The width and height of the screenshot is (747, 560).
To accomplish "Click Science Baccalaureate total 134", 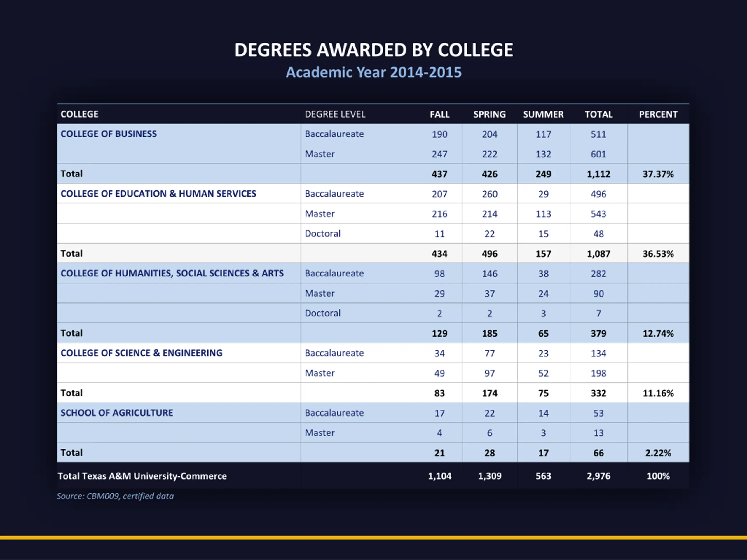I will (598, 353).
